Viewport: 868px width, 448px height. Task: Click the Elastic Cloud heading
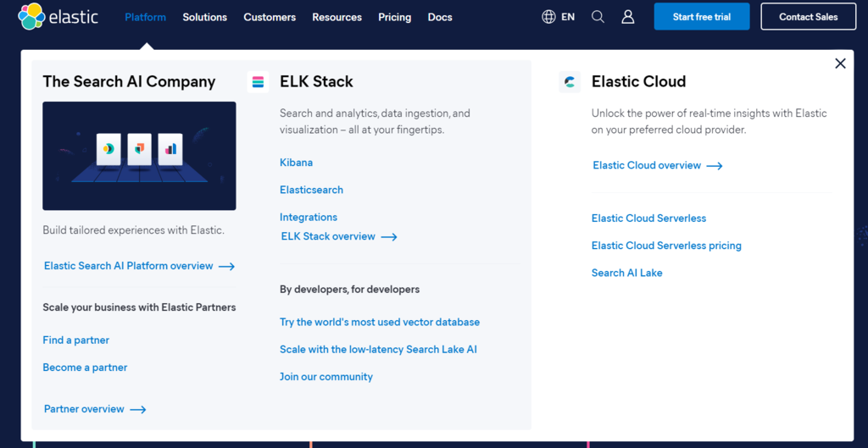pyautogui.click(x=639, y=82)
